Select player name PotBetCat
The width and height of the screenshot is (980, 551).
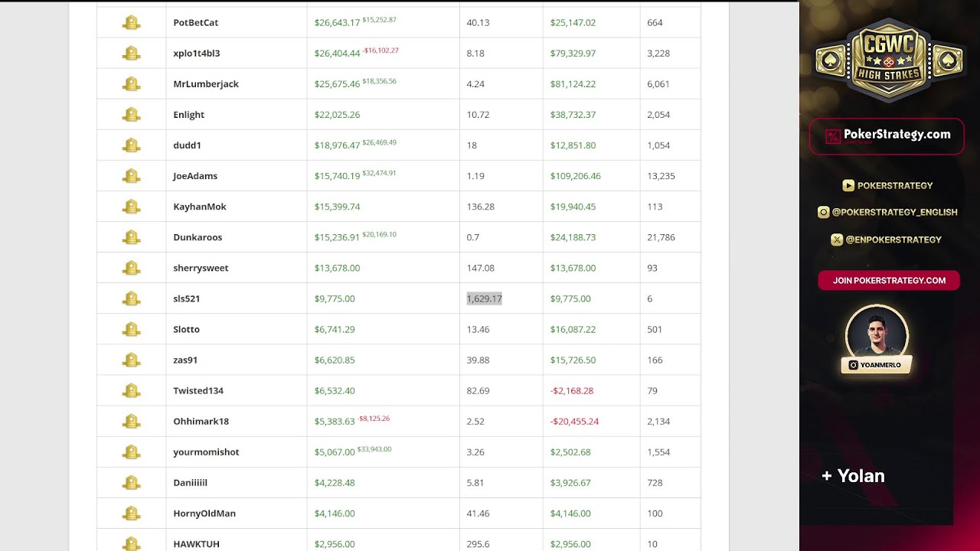point(196,22)
